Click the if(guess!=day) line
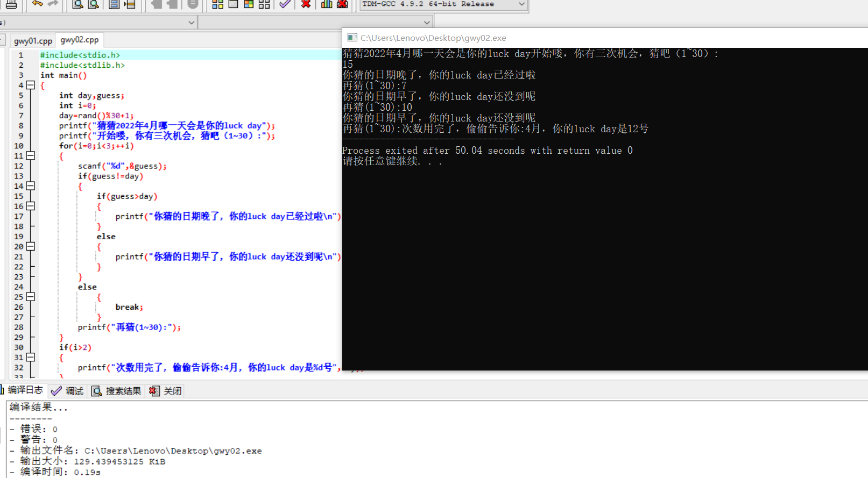 click(110, 176)
